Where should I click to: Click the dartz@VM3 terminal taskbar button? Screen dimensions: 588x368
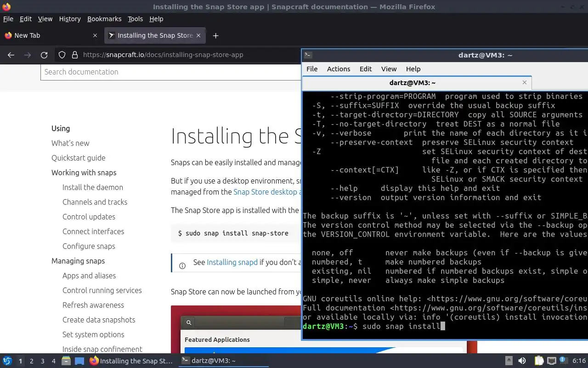point(223,361)
